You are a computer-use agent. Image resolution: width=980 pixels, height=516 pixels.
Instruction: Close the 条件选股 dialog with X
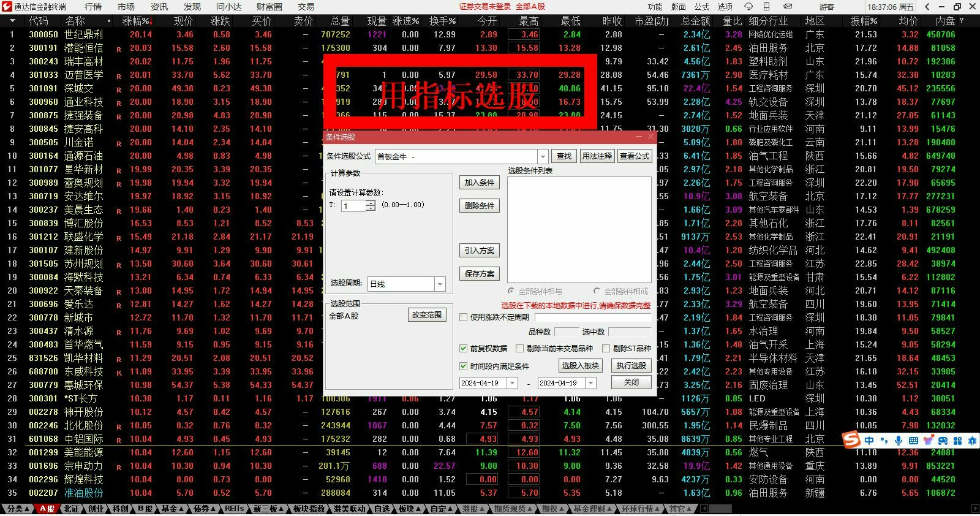click(651, 137)
